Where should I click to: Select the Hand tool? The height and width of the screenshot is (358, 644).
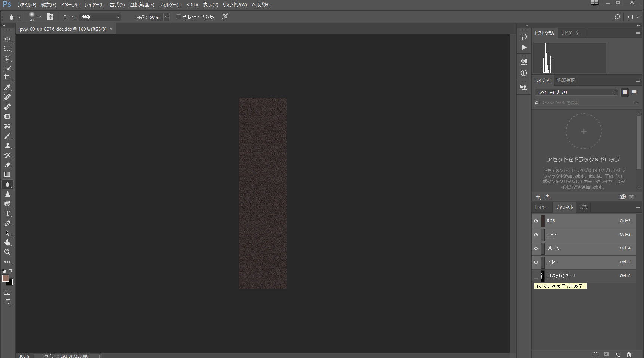coord(7,243)
